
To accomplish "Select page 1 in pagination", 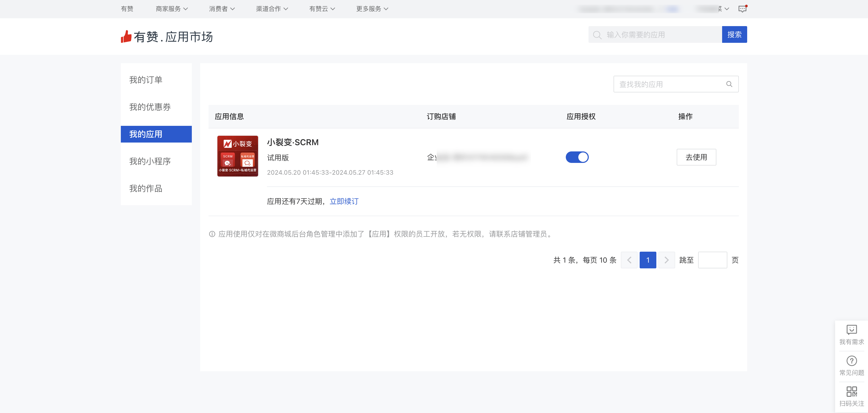I will pos(648,260).
